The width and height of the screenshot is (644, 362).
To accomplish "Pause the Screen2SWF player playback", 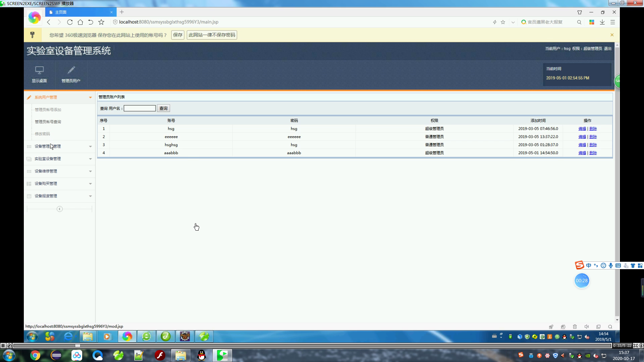I will coord(3,346).
